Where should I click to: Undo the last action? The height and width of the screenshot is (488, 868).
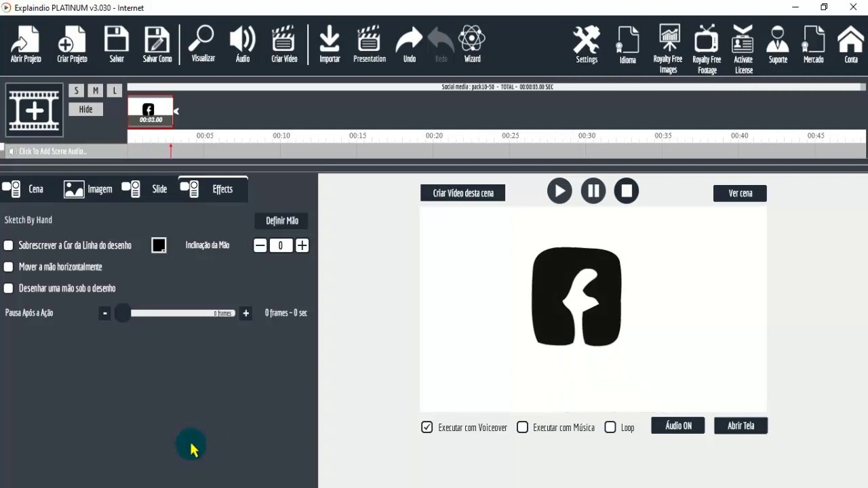click(x=409, y=45)
